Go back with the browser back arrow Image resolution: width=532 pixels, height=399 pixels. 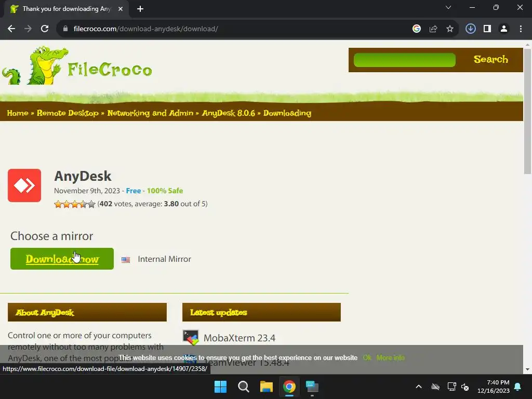pos(11,29)
